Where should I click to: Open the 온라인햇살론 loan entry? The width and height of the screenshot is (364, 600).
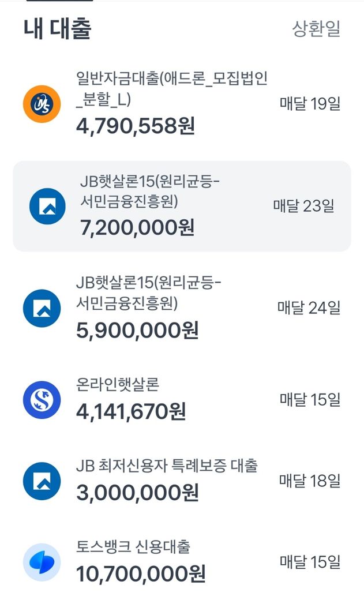[x=117, y=384]
